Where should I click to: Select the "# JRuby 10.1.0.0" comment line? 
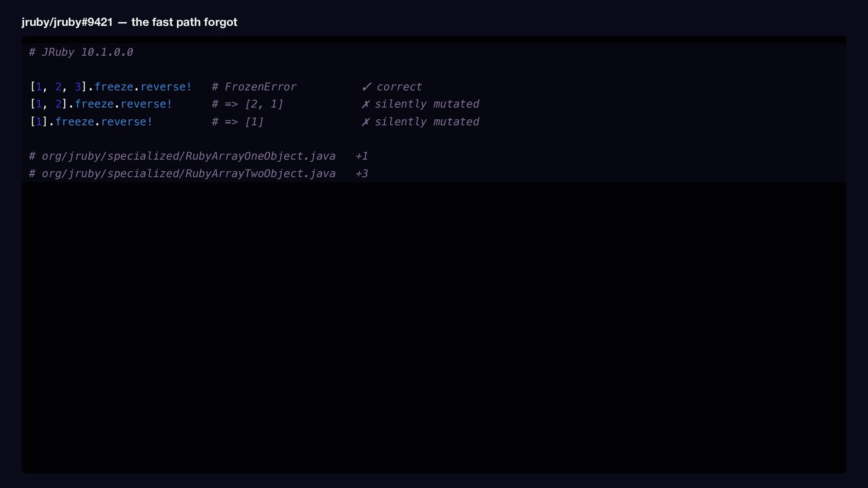pos(81,52)
